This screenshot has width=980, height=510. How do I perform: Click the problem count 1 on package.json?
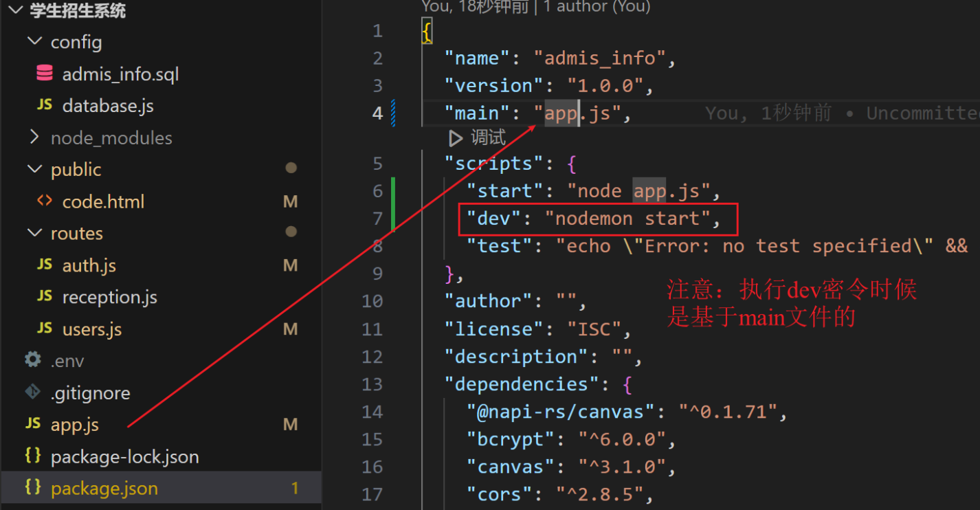(x=295, y=489)
